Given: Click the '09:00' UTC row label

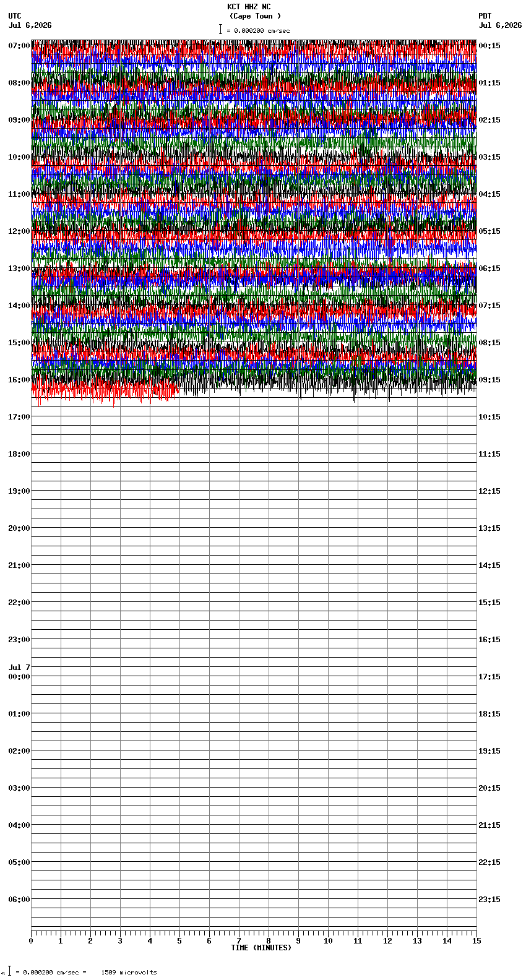Looking at the screenshot, I should tap(19, 120).
